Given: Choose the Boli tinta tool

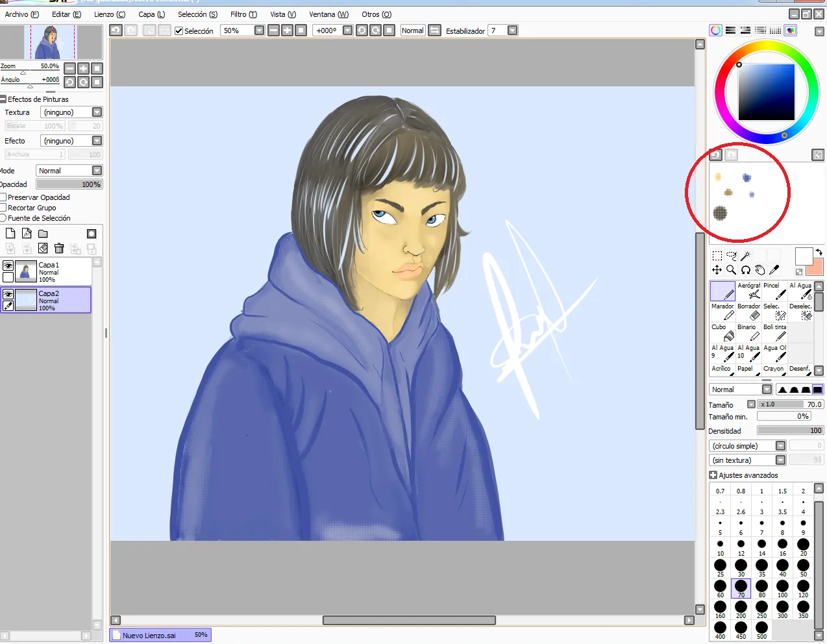Looking at the screenshot, I should click(774, 332).
